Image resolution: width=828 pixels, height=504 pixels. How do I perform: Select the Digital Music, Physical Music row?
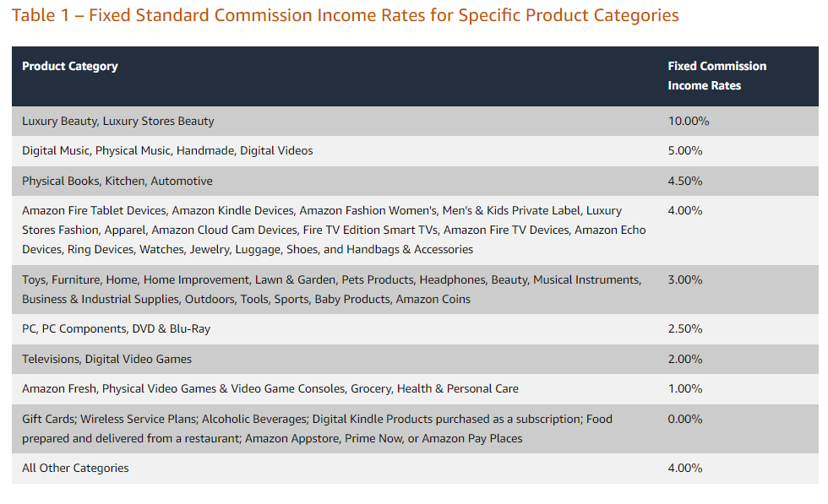(x=415, y=151)
